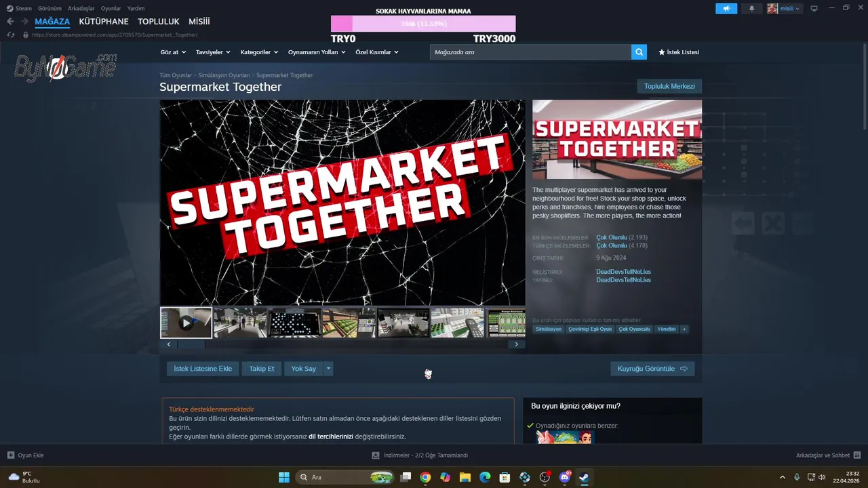Open the Windows Start button
Screen dimensions: 868x488
click(284, 477)
